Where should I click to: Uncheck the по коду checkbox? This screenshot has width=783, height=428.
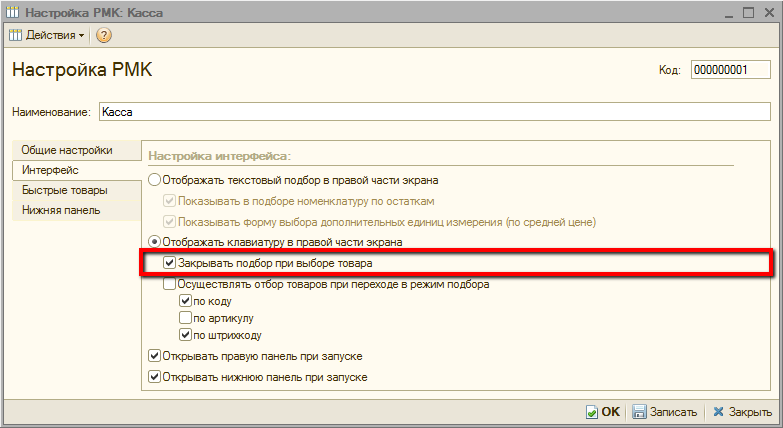(x=185, y=300)
